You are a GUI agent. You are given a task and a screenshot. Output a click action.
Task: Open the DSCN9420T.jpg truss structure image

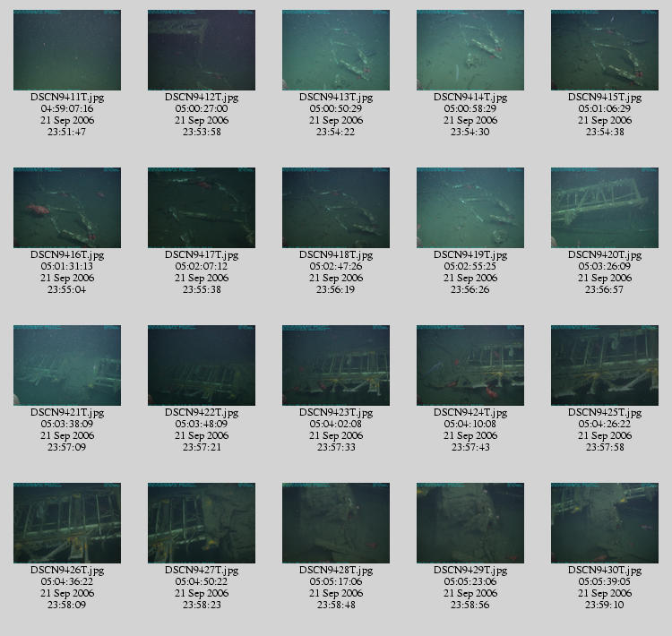605,208
